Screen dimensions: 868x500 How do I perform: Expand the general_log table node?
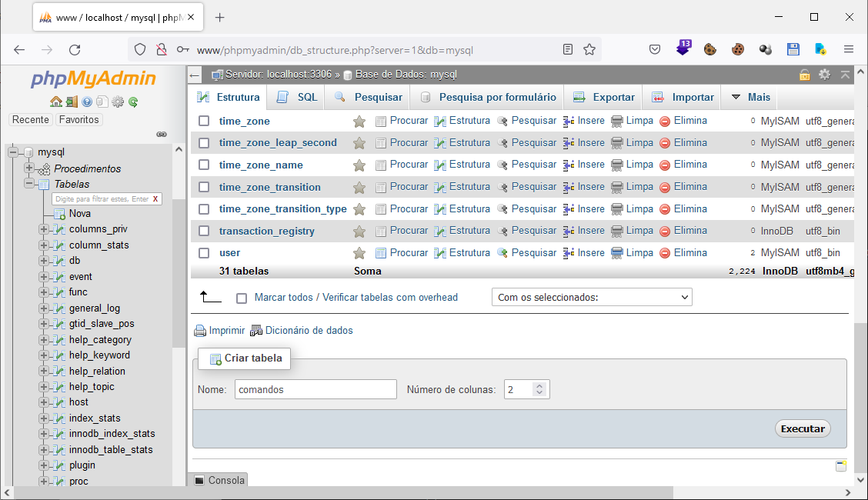[x=44, y=308]
